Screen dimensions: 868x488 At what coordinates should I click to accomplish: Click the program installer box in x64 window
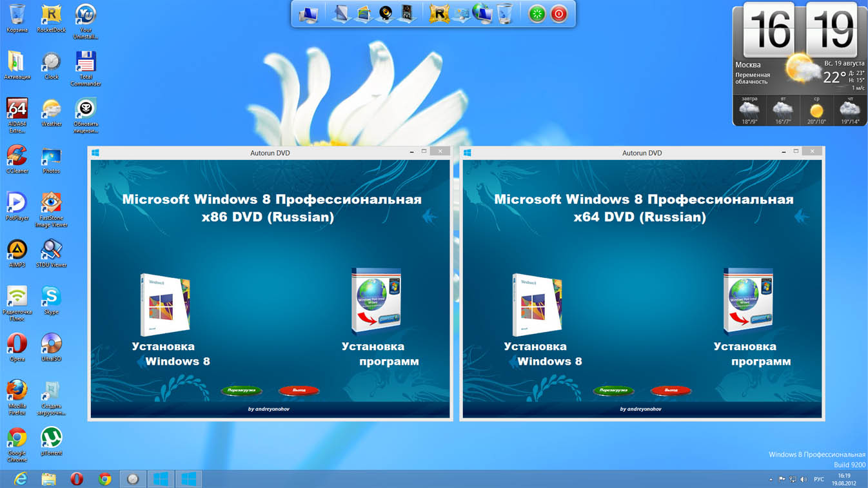click(748, 301)
